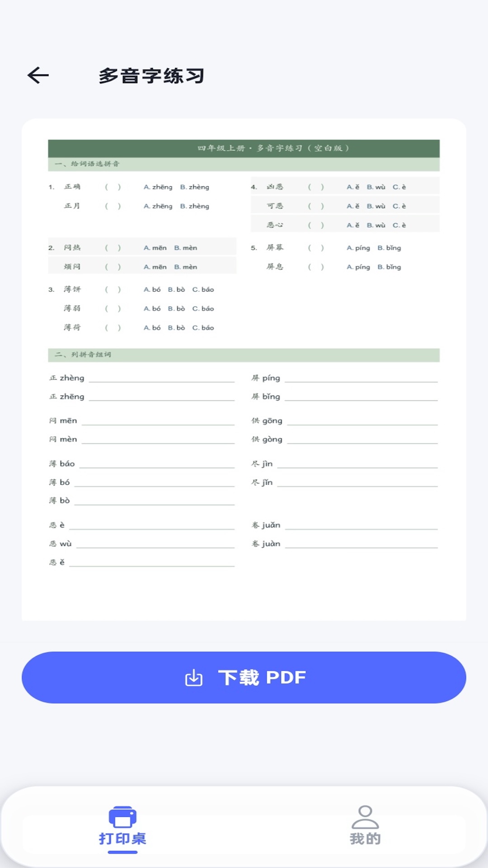The image size is (488, 868).
Task: Click the blank line after 卷 juàn
Action: (x=361, y=544)
